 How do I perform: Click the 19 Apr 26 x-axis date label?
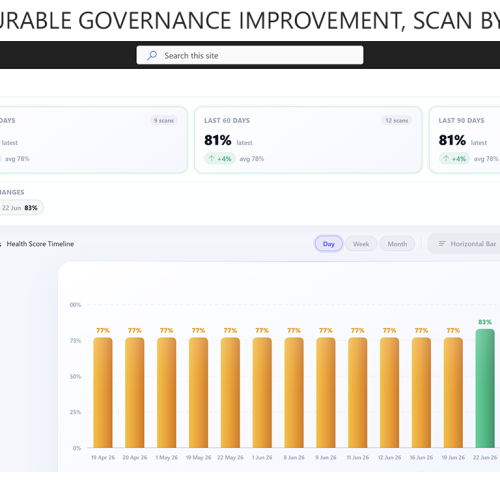103,457
